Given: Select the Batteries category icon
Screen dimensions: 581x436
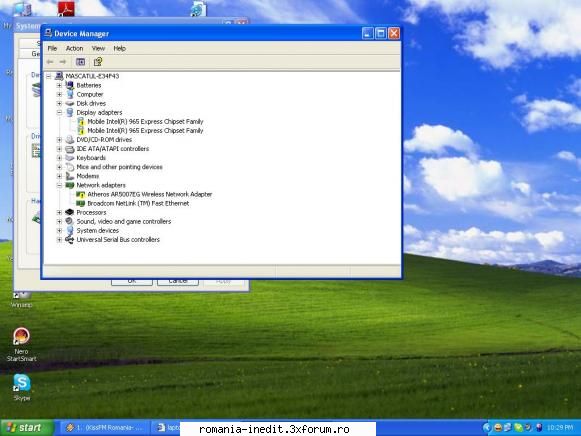Looking at the screenshot, I should pos(70,85).
